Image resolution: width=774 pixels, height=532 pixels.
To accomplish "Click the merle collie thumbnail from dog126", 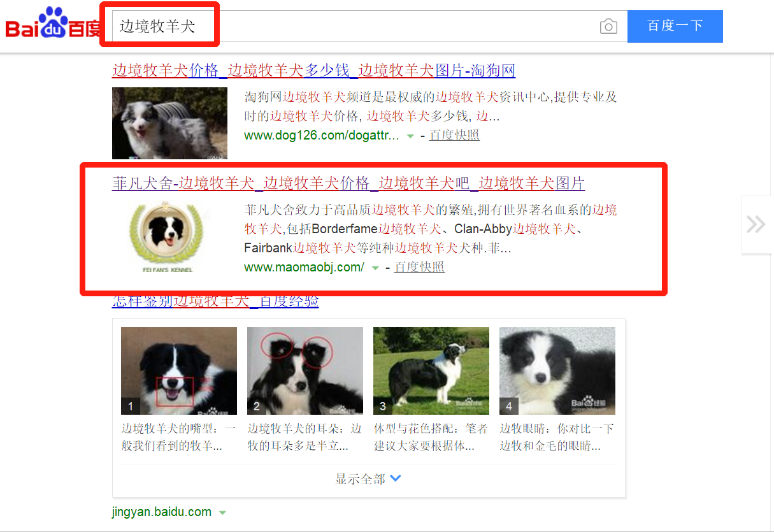I will 169,123.
